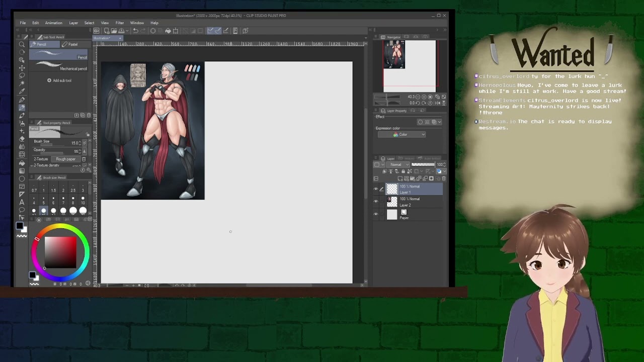Viewport: 644px width, 362px height.
Task: Select the Eraser tool
Action: 22,139
